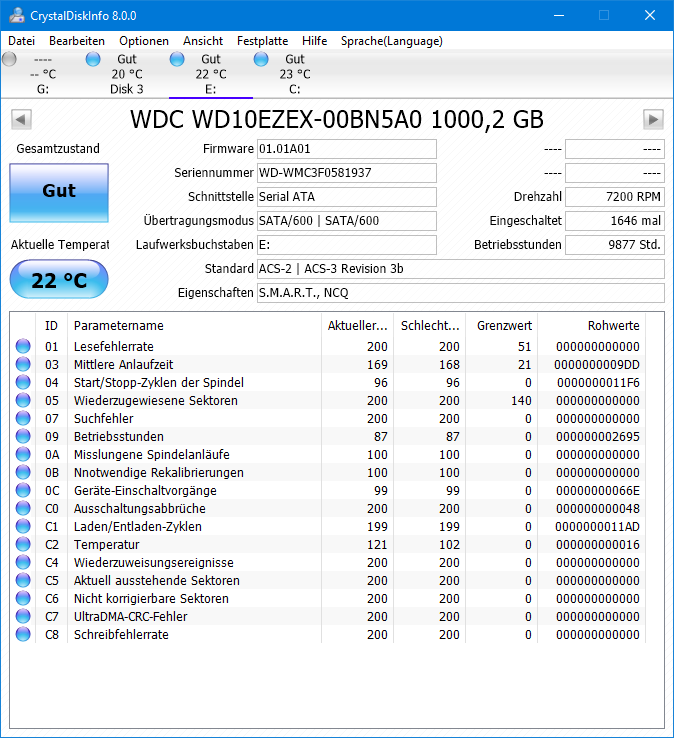This screenshot has width=674, height=738.
Task: Click the Laufwerksbuchstaben field E:
Action: 347,245
